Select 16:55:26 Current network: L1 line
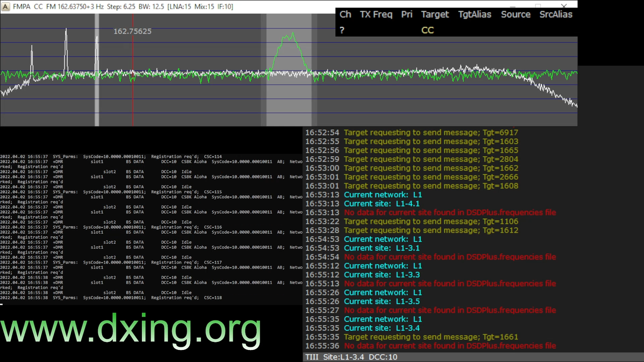This screenshot has width=644, height=362. [364, 293]
